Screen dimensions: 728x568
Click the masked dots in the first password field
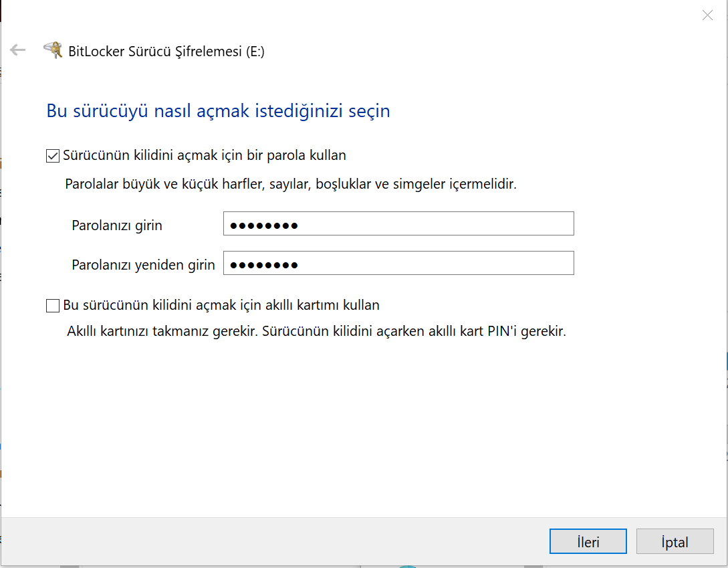point(263,225)
